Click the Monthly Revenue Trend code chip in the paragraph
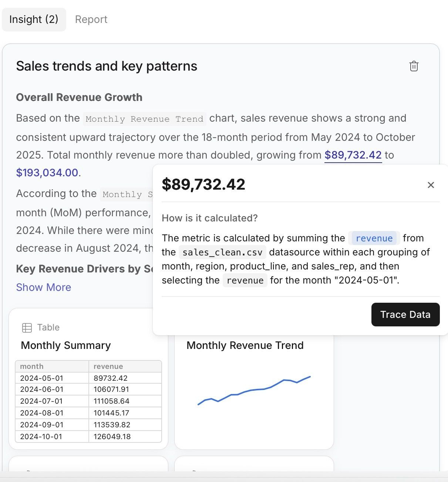Viewport: 448px width, 482px height. pos(144,119)
